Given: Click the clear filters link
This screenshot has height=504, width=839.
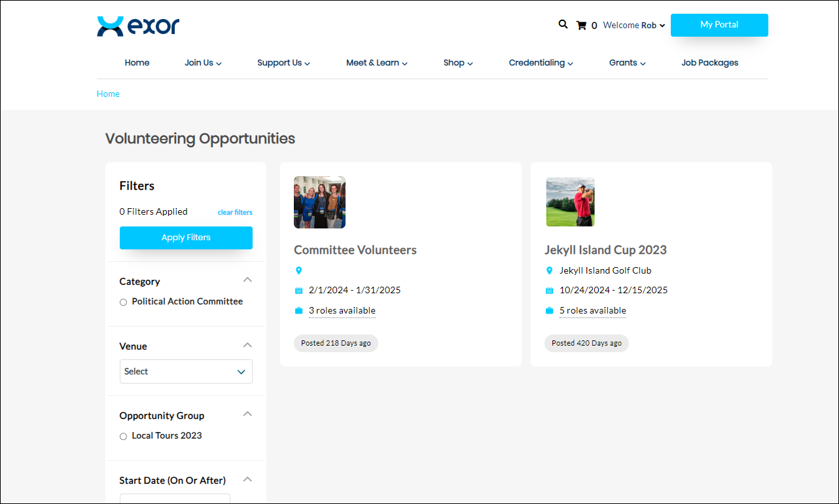Looking at the screenshot, I should [235, 212].
